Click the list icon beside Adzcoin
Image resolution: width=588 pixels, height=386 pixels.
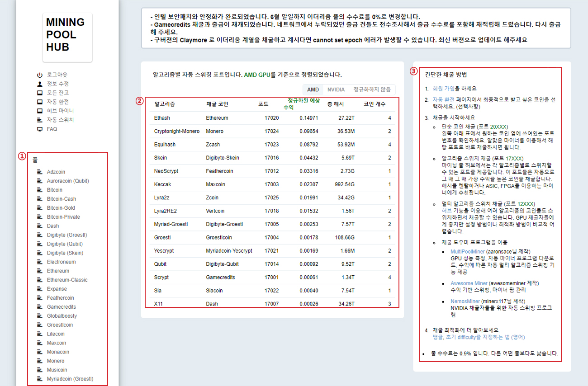(40, 172)
